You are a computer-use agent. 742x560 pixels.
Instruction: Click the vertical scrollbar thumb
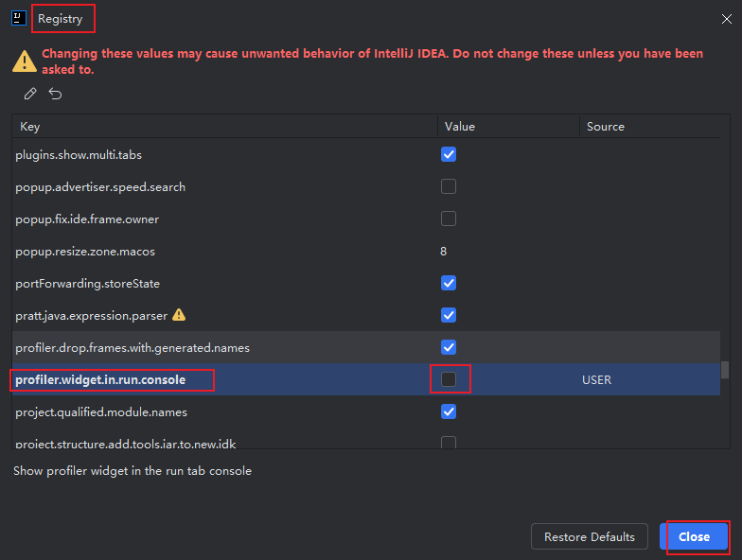pyautogui.click(x=725, y=370)
